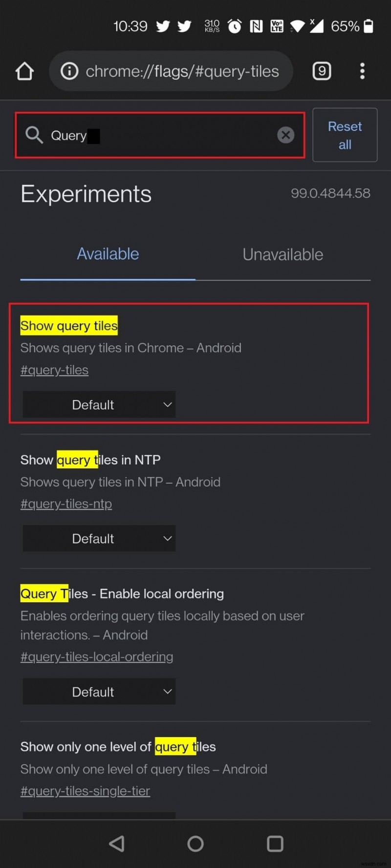Tap the search magnifier icon
The height and width of the screenshot is (868, 391).
[x=34, y=135]
